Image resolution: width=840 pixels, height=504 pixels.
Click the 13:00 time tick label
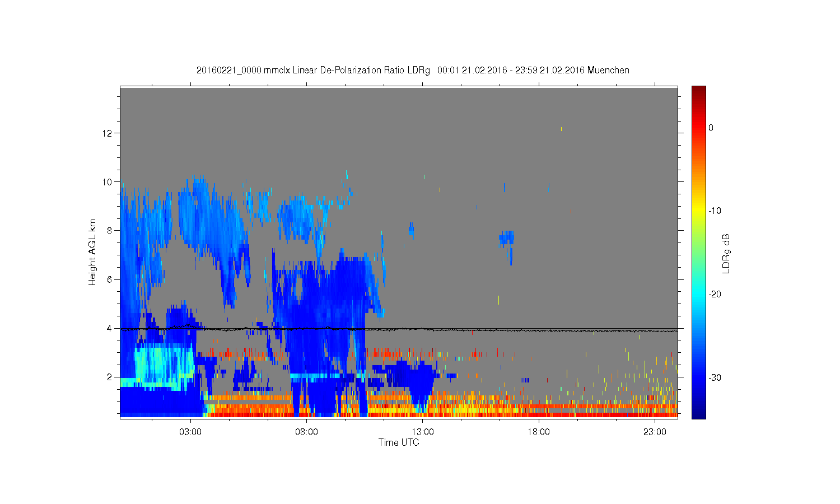tap(423, 432)
